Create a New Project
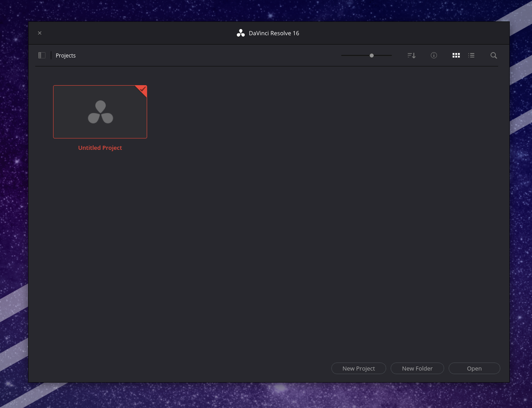The height and width of the screenshot is (408, 532). pyautogui.click(x=359, y=368)
